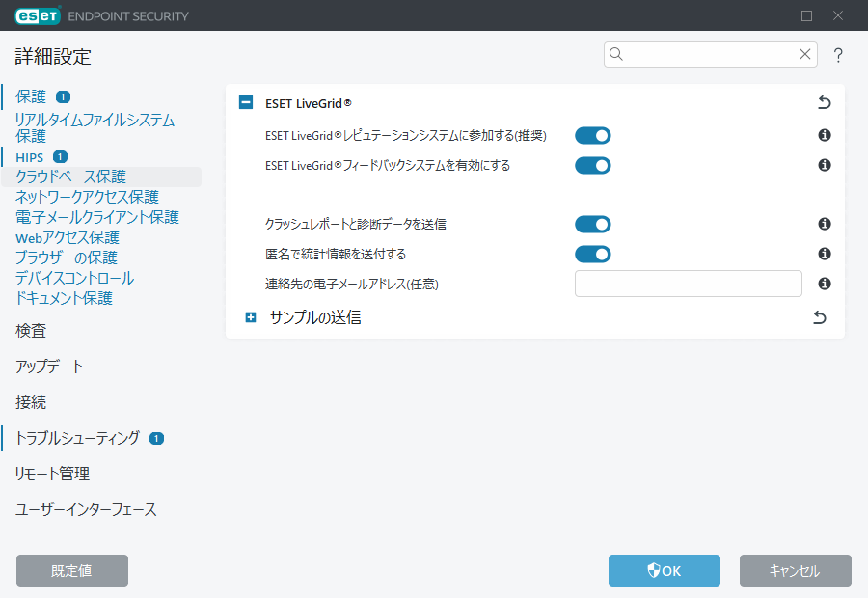Click the revert arrow beside サンプルの送信

pyautogui.click(x=819, y=316)
